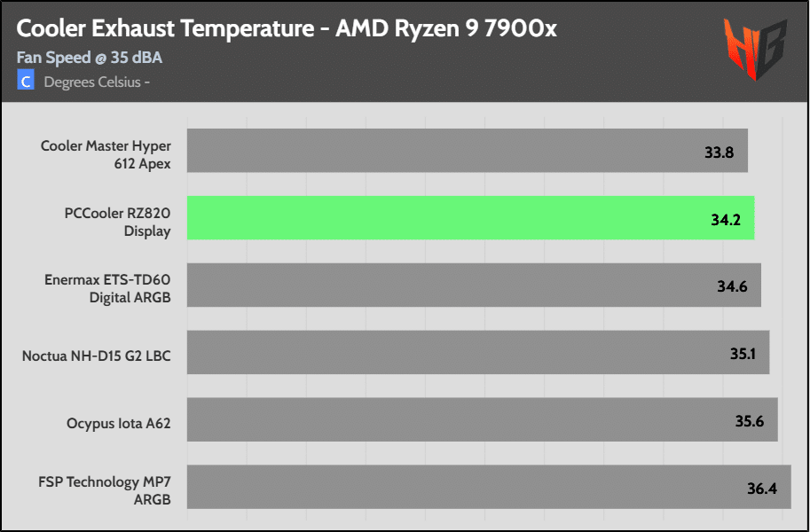Click the 33.8 temperature value
The image size is (810, 532).
(719, 152)
